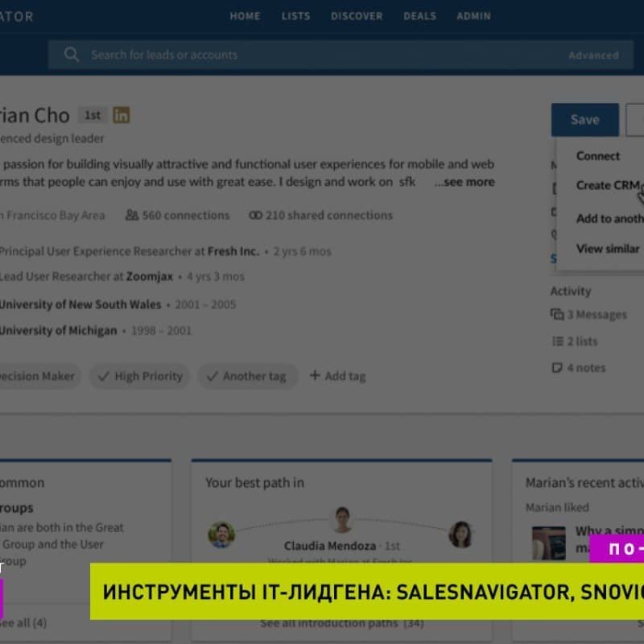Viewport: 644px width, 644px height.
Task: Open University of Michigan entry
Action: point(58,331)
